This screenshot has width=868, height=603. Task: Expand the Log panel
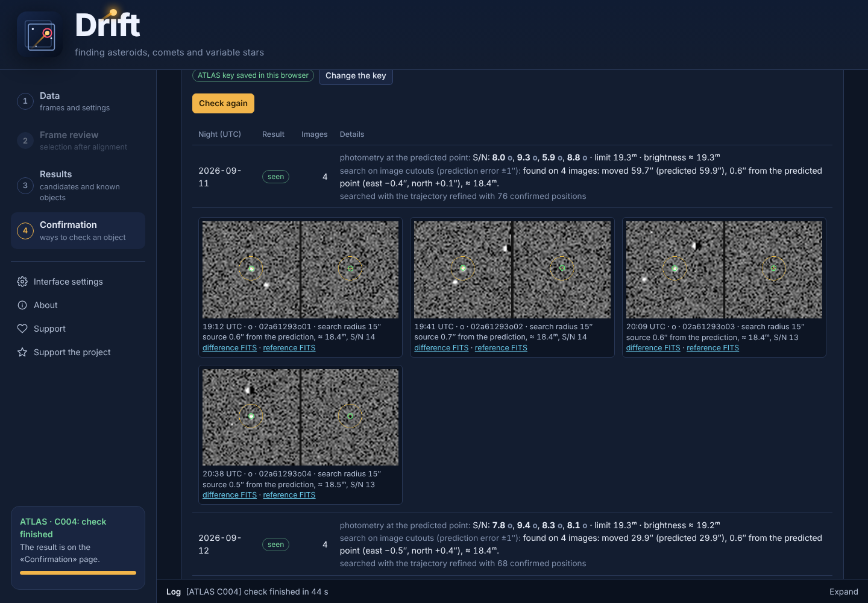click(x=843, y=592)
